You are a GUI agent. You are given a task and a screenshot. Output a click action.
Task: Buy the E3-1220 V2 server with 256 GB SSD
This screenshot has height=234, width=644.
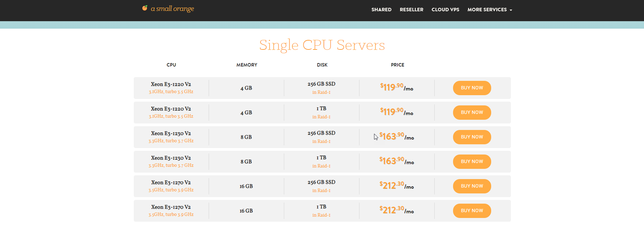point(472,88)
